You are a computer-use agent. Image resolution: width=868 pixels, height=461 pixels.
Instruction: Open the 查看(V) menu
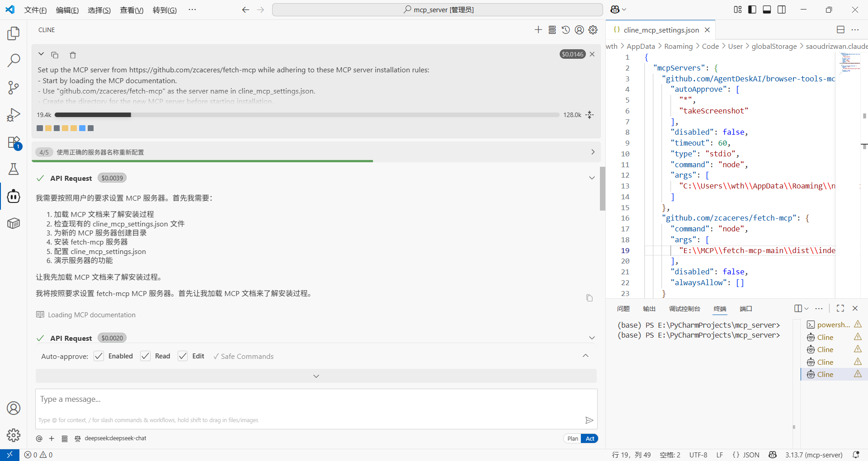pyautogui.click(x=132, y=10)
